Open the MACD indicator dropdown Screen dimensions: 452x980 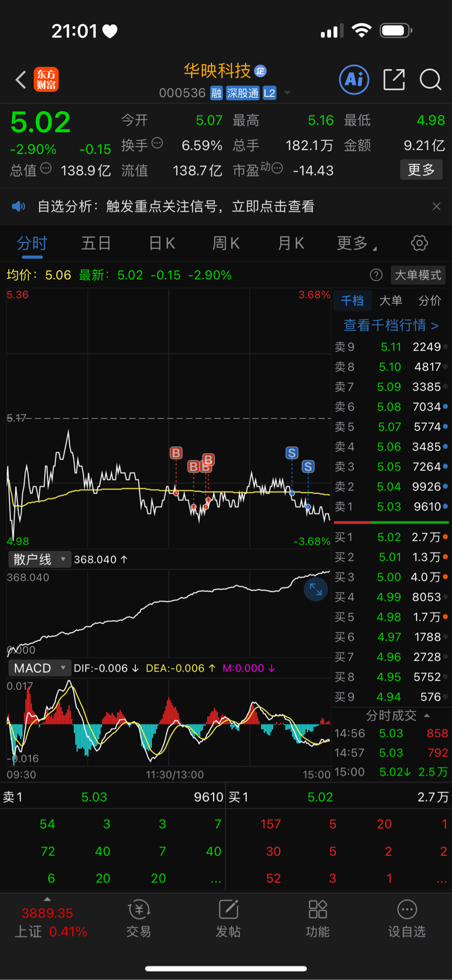pyautogui.click(x=39, y=668)
